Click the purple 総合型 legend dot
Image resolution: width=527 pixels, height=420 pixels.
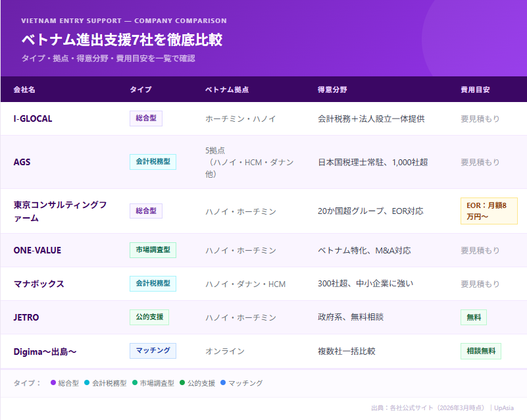click(x=53, y=382)
